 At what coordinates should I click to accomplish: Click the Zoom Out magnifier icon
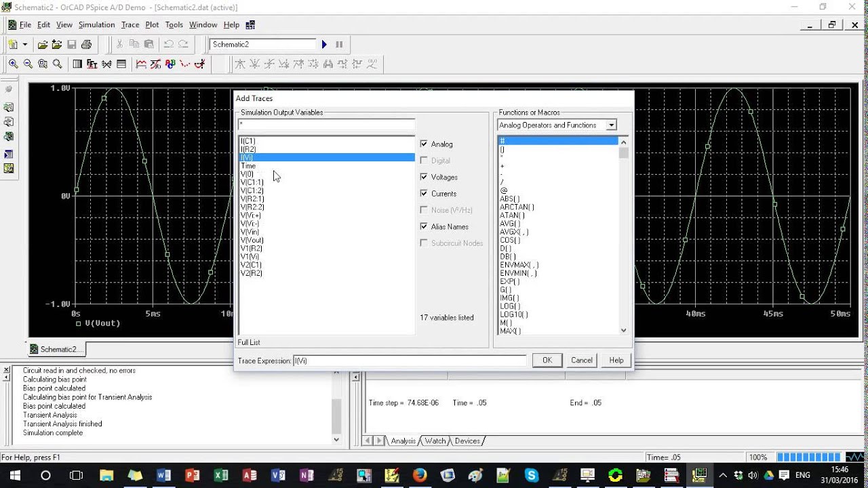point(28,64)
